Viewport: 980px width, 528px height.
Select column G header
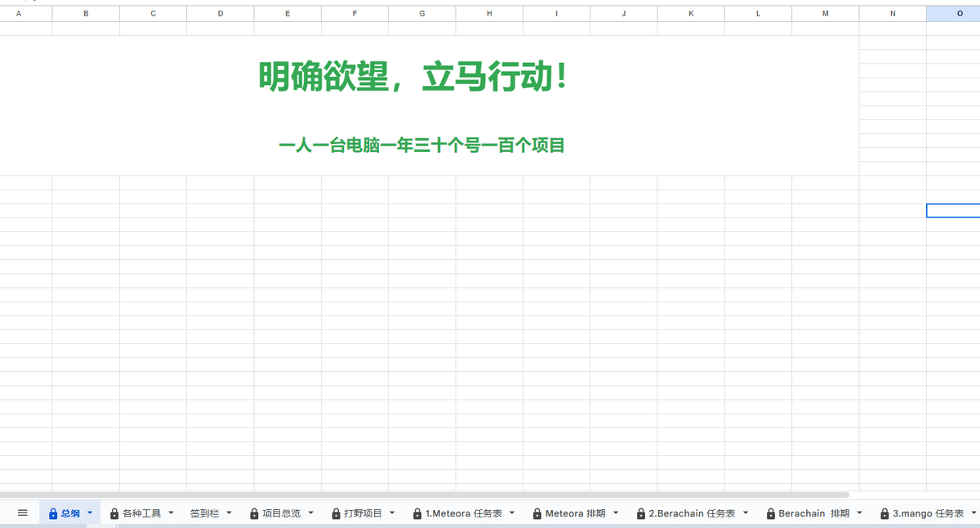pos(422,14)
